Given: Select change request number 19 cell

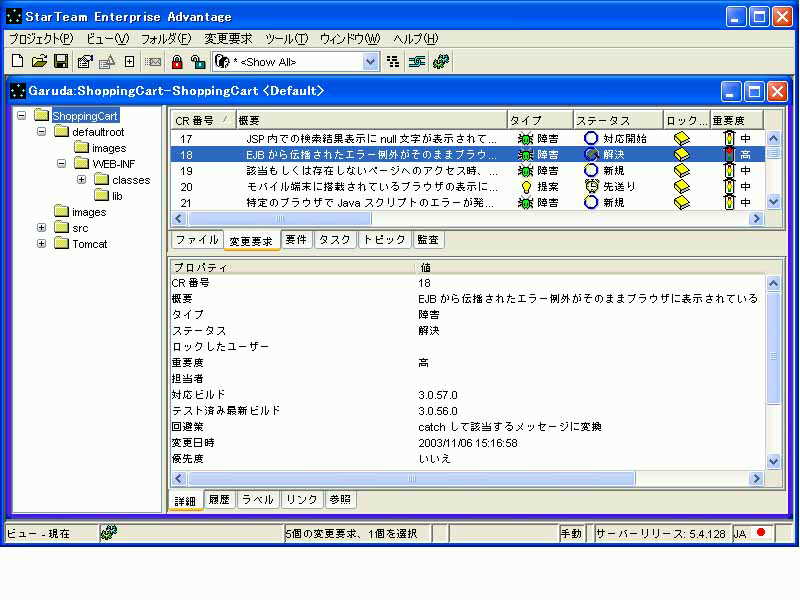Looking at the screenshot, I should [186, 170].
